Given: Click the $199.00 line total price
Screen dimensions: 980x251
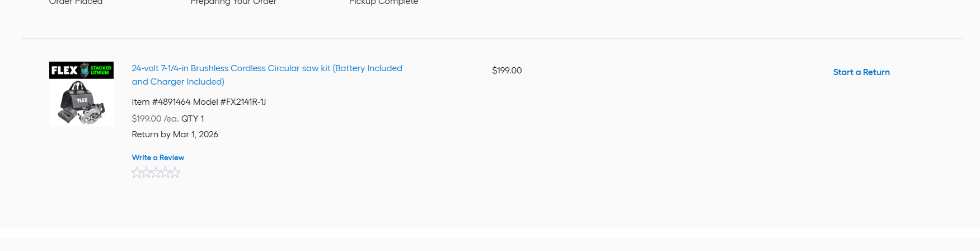Looking at the screenshot, I should 507,71.
